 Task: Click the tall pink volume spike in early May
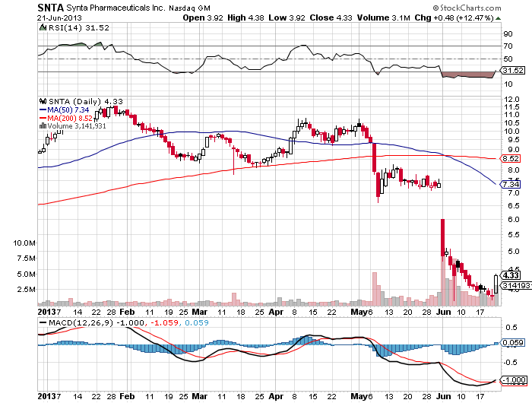tap(375, 289)
